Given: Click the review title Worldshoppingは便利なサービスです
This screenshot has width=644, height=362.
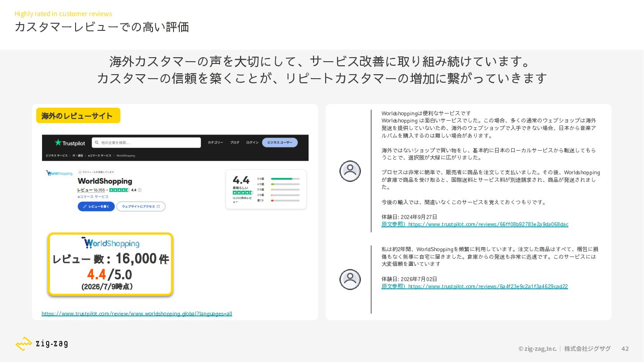Looking at the screenshot, I should (x=426, y=113).
